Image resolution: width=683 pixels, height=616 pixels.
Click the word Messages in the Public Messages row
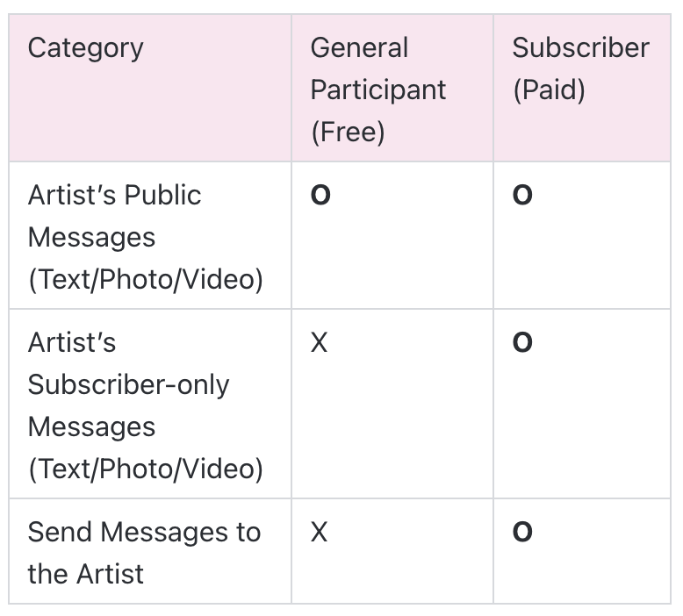91,238
